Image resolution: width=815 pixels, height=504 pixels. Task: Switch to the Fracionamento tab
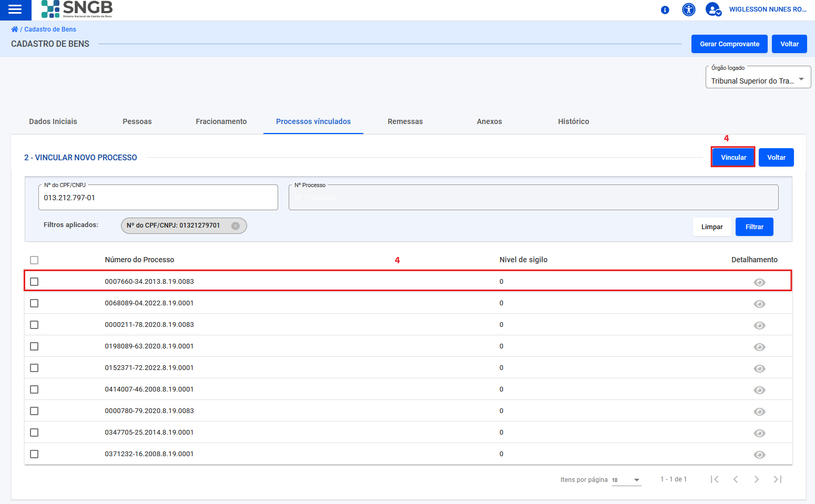221,121
